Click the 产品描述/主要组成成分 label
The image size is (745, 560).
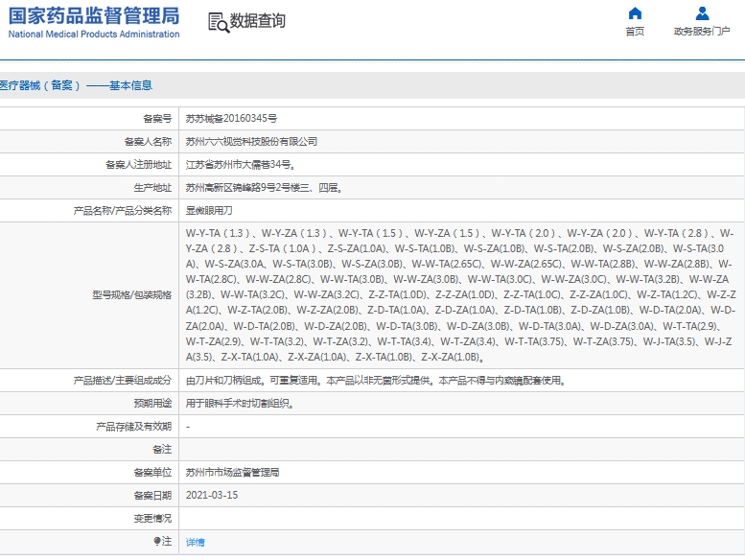(x=123, y=381)
